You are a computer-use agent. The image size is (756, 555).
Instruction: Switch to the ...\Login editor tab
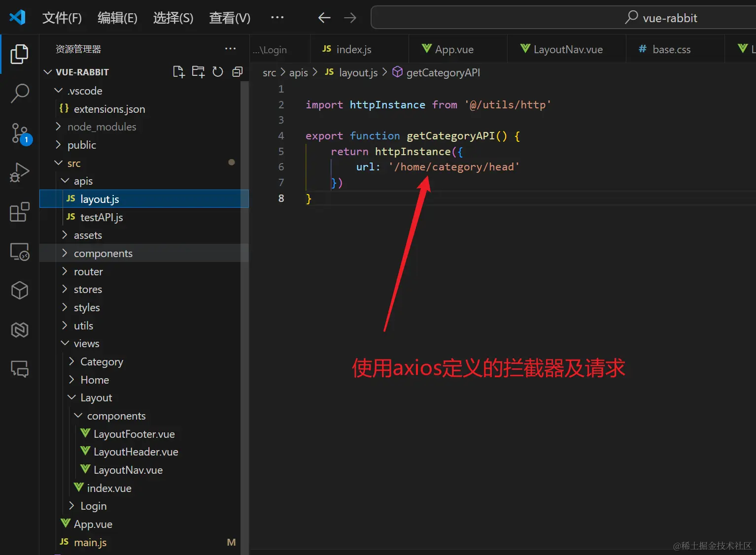point(280,49)
